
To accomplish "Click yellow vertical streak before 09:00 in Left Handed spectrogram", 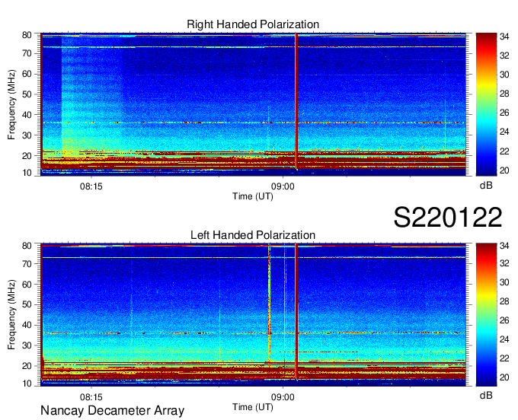I will pos(269,304).
